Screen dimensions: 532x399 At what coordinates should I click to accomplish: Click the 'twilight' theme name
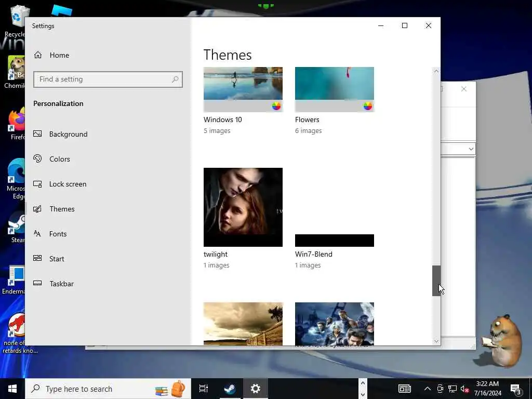point(216,255)
